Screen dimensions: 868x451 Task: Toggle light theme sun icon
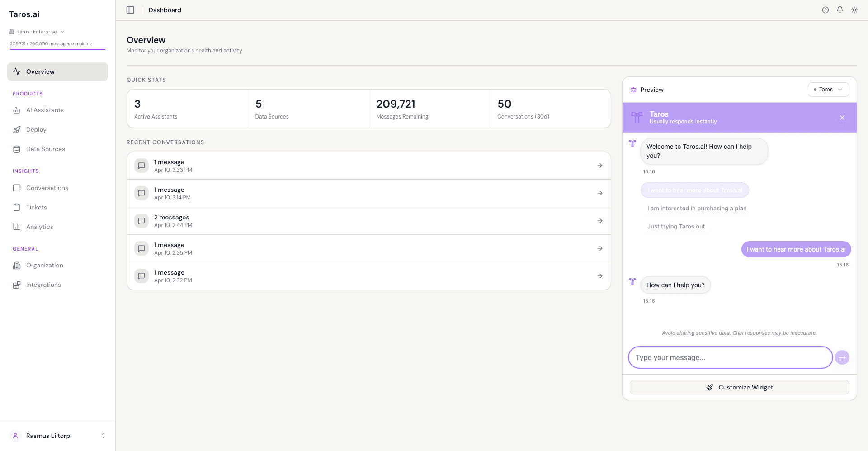pyautogui.click(x=854, y=10)
